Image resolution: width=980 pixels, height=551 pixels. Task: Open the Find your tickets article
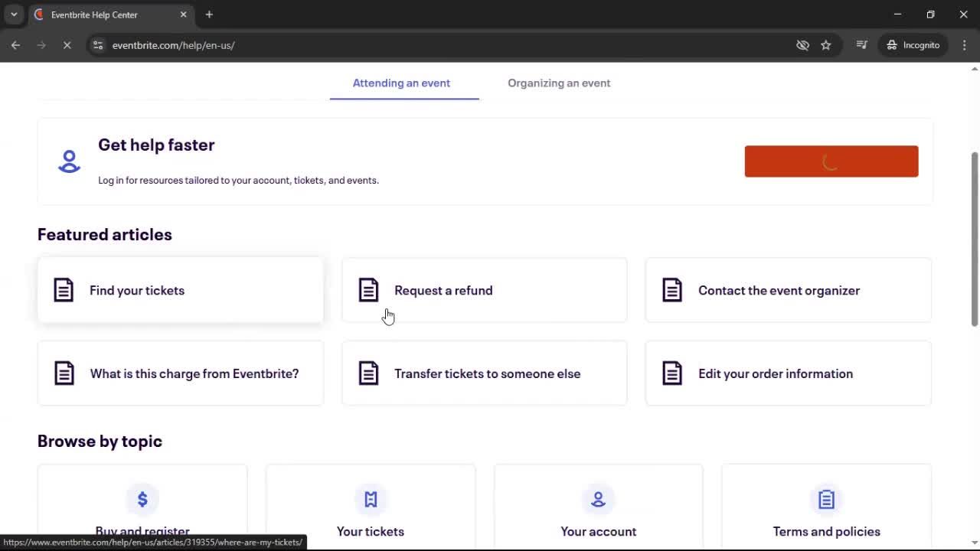click(181, 290)
